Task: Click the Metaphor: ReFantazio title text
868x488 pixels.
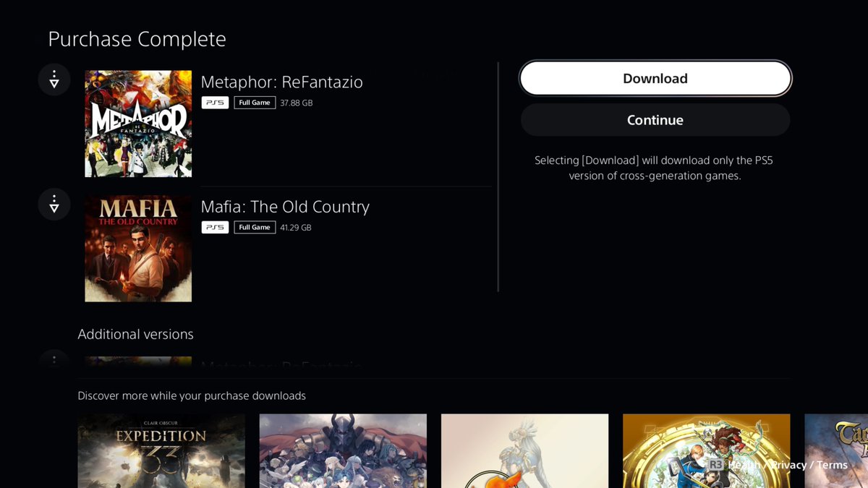Action: [x=281, y=82]
